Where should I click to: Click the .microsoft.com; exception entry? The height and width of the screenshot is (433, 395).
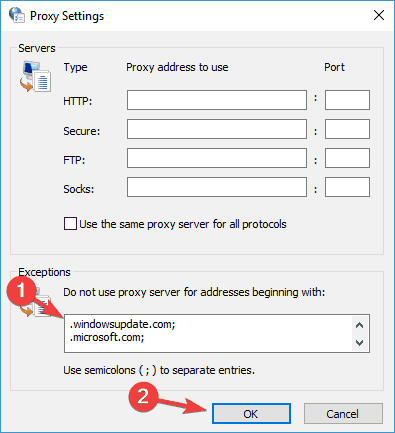(x=107, y=338)
